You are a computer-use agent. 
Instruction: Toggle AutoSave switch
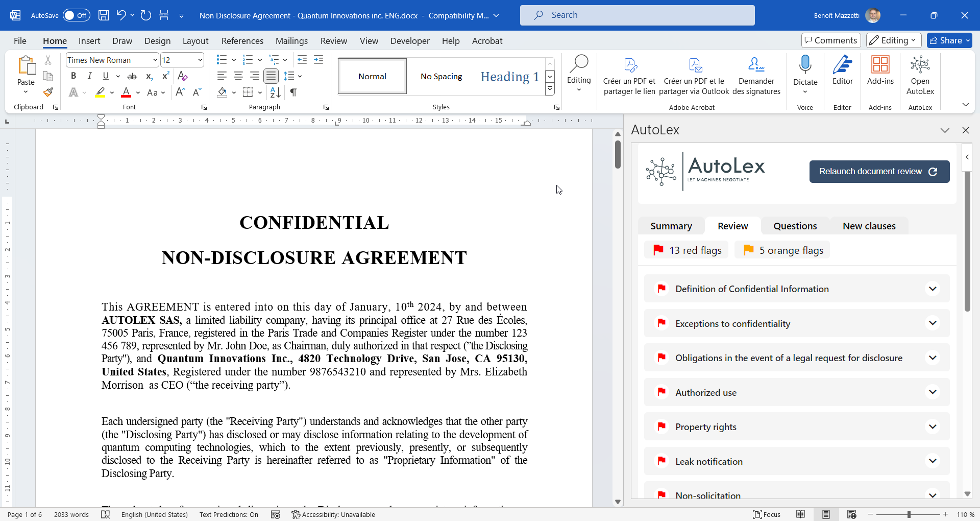(77, 15)
